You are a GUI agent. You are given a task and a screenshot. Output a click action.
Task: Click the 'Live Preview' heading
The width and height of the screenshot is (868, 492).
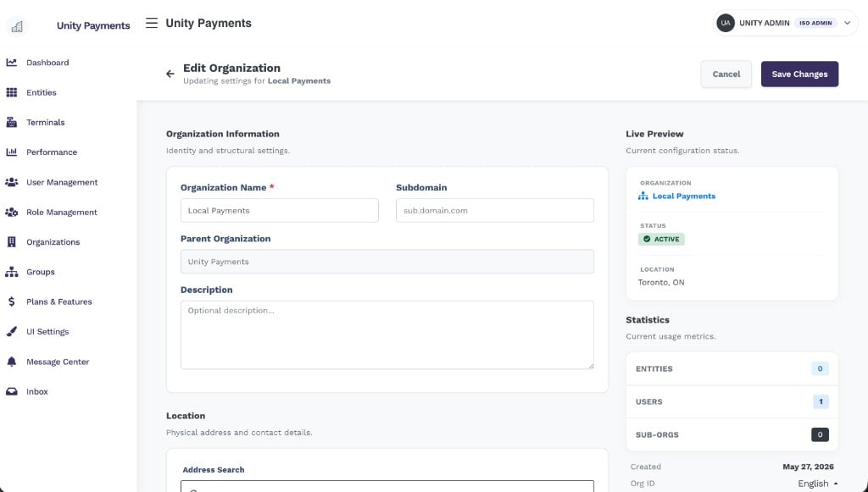coord(654,134)
